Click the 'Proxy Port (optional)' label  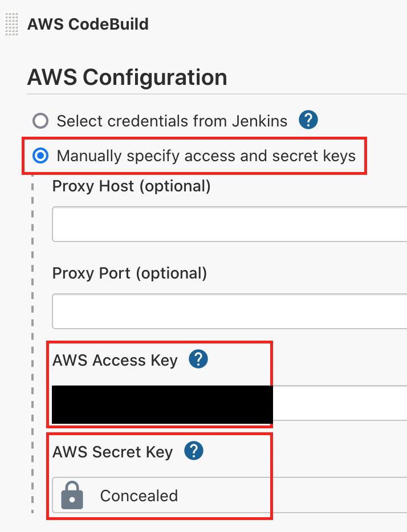(x=129, y=273)
